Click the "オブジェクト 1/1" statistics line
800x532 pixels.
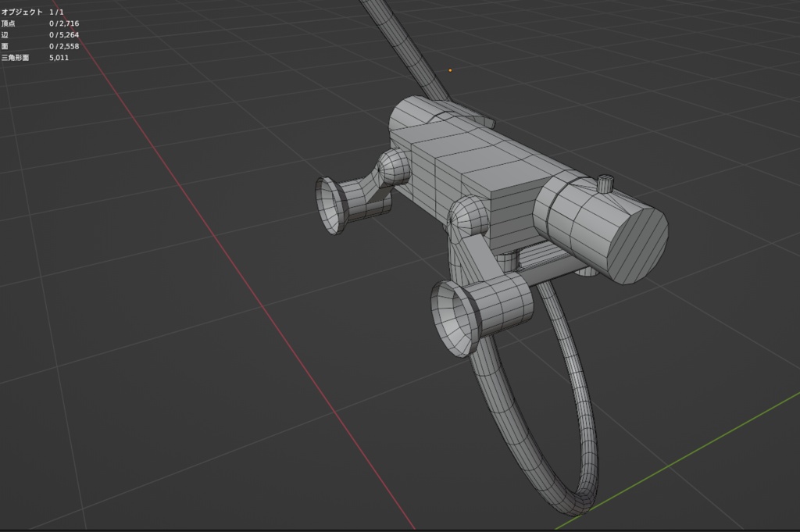click(x=33, y=12)
